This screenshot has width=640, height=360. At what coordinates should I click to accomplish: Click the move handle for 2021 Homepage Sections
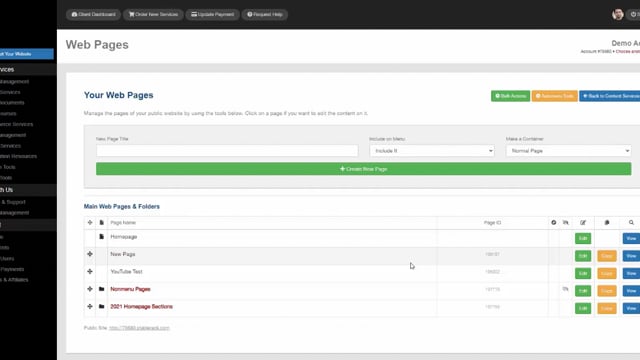coord(90,307)
